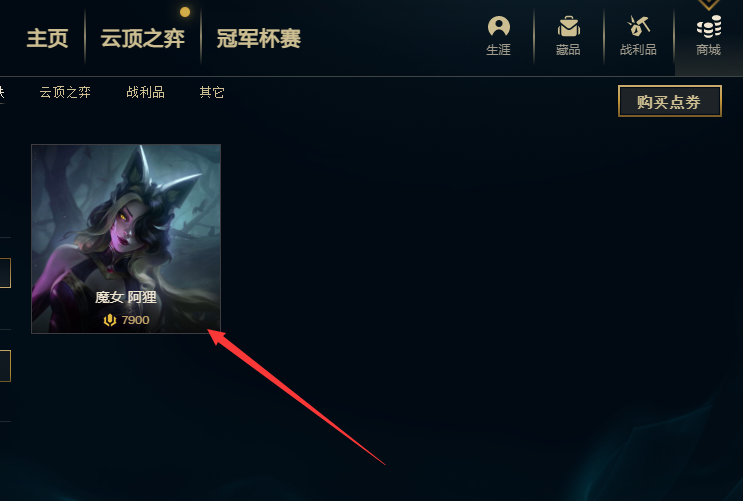
Task: Open the 战利品 hammer icon in top bar
Action: coord(638,36)
